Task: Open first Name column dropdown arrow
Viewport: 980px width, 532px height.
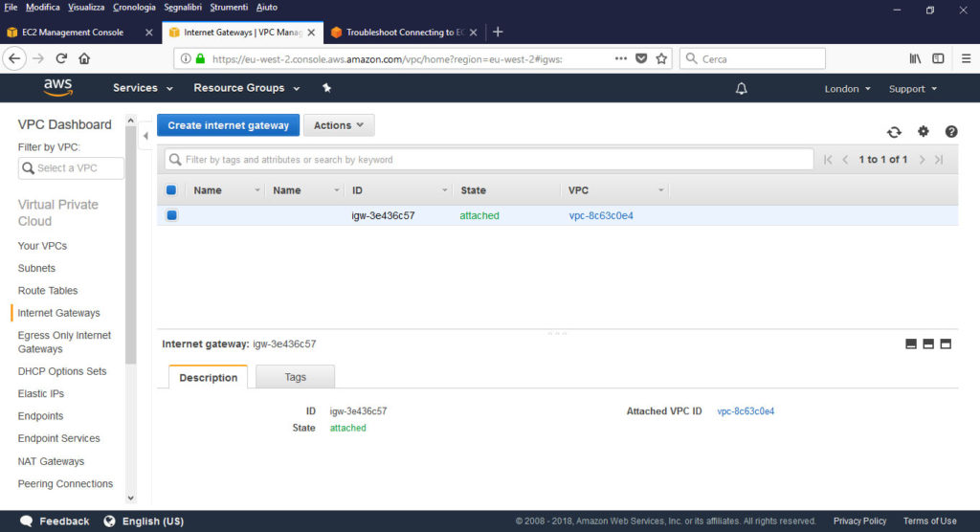Action: pos(256,190)
